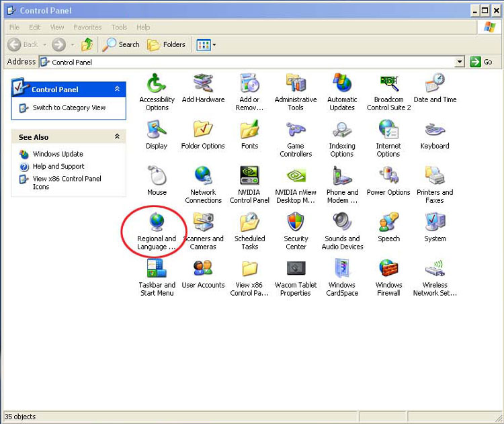The width and height of the screenshot is (504, 424).
Task: Click the Forward arrow button
Action: coord(59,44)
